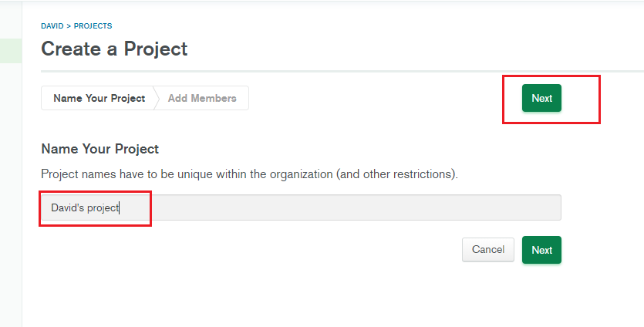644x327 pixels.
Task: Click the breadcrumb separator arrow after DAVID
Action: click(x=69, y=26)
